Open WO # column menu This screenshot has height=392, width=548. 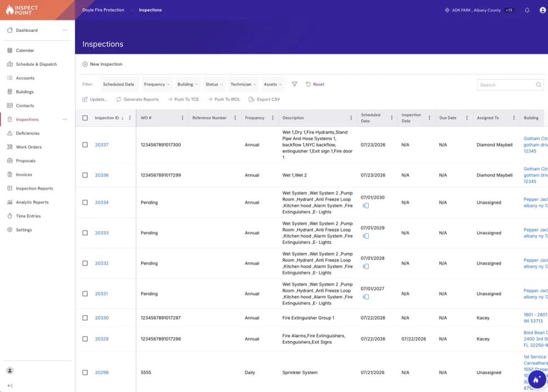182,118
